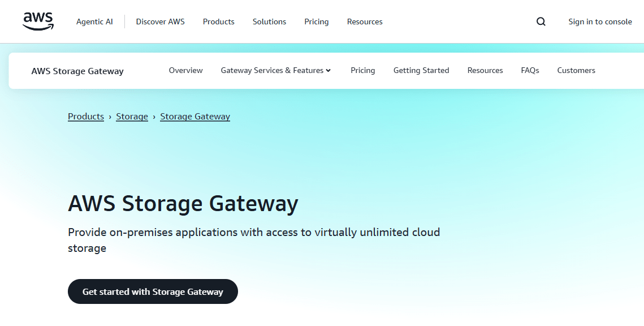644x326 pixels.
Task: Select Resources in the product subnav
Action: click(485, 71)
